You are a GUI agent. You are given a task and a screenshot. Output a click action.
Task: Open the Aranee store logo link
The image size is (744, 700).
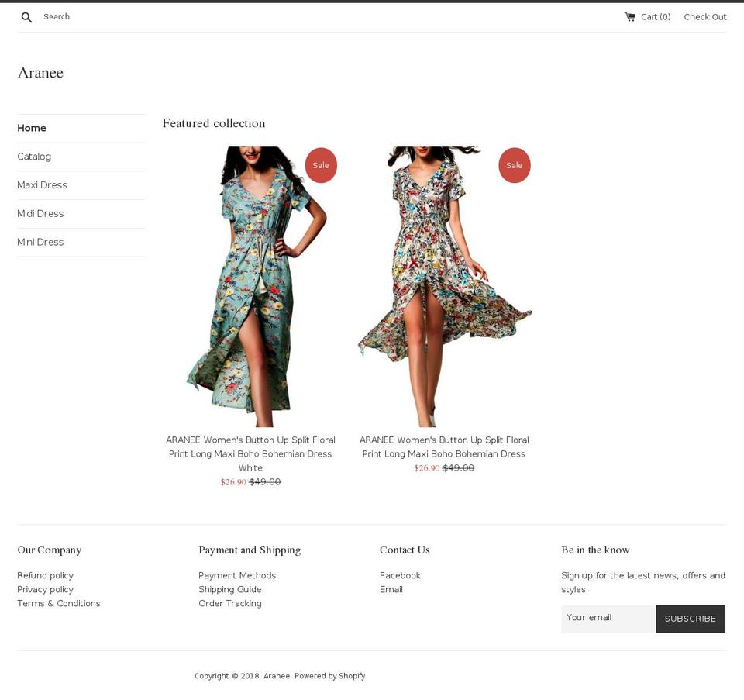coord(40,73)
